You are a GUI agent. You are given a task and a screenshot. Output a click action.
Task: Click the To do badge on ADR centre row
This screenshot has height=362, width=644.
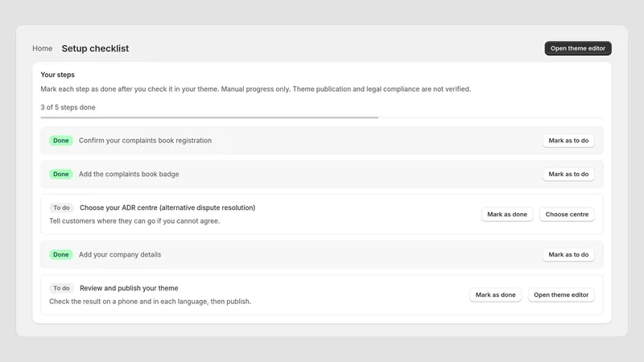[x=62, y=208]
